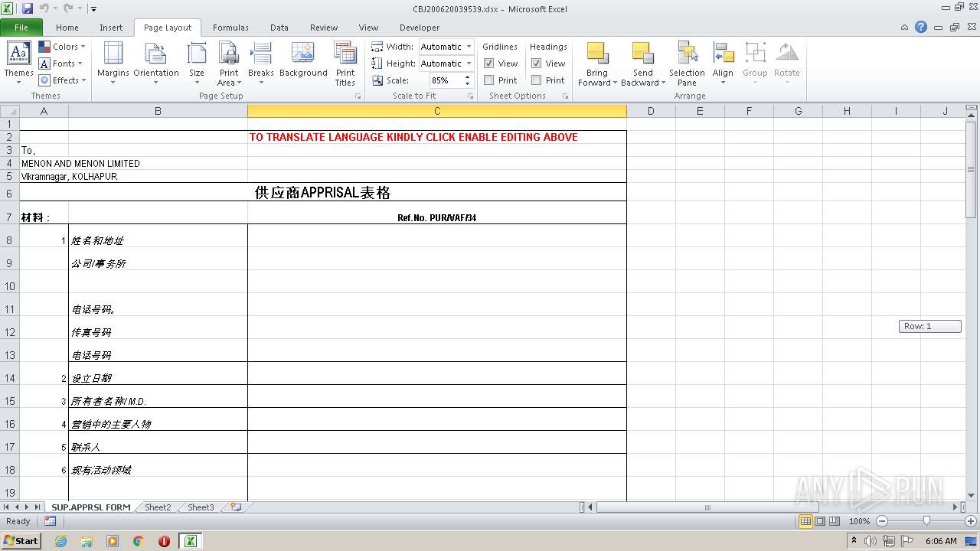Select the Sheet3 tab

click(201, 507)
